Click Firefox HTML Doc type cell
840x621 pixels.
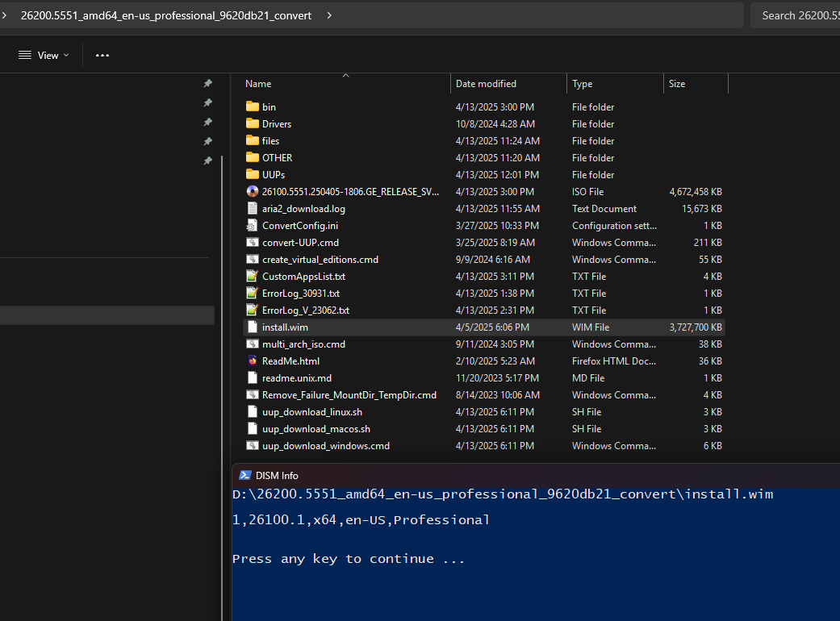coord(614,361)
